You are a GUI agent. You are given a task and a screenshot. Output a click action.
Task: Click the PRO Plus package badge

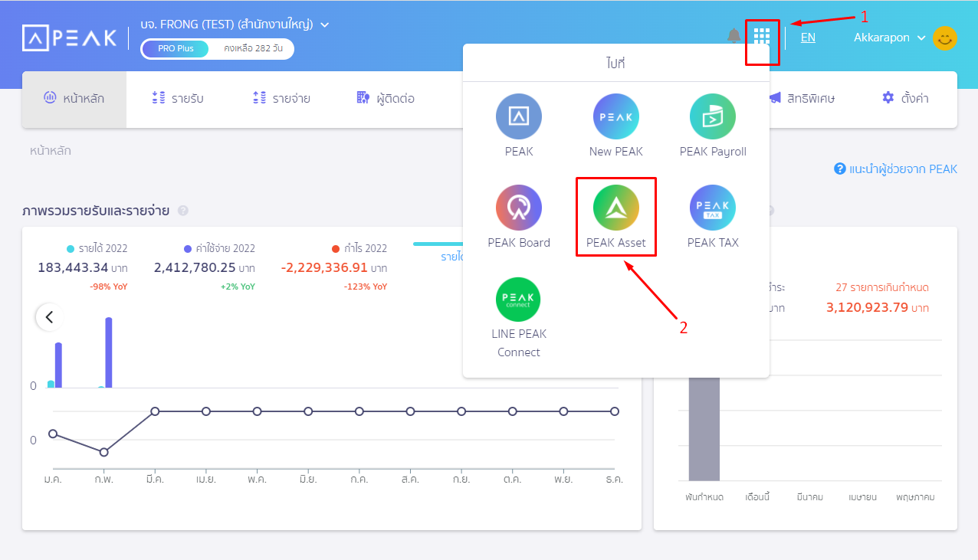[x=176, y=48]
